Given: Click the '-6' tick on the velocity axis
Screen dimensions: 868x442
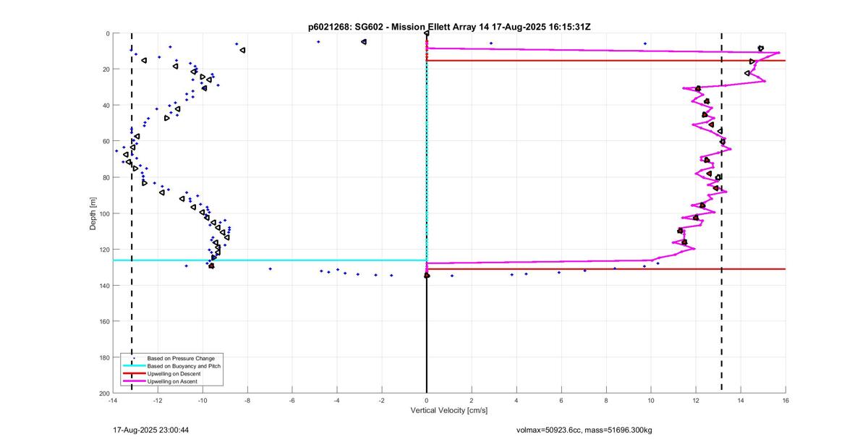Looking at the screenshot, I should click(292, 400).
